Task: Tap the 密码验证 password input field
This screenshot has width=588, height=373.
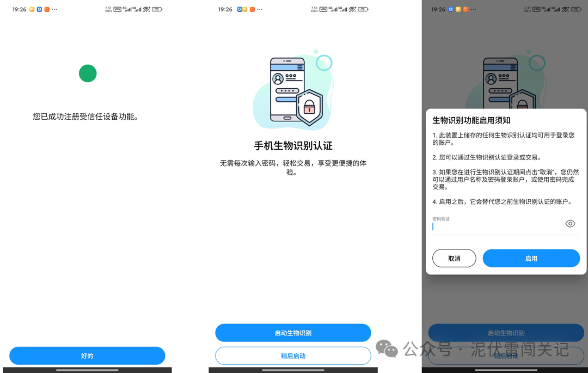Action: pyautogui.click(x=490, y=225)
